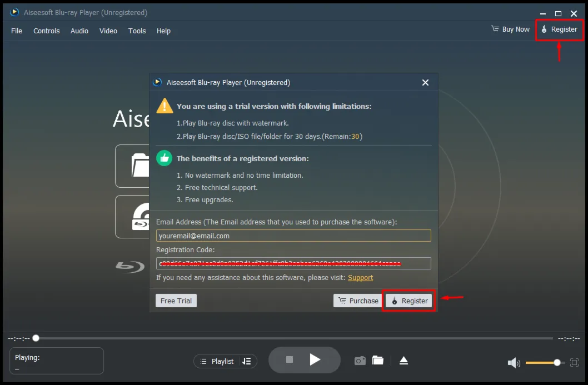The height and width of the screenshot is (385, 588).
Task: Adjust the volume slider
Action: [545, 363]
